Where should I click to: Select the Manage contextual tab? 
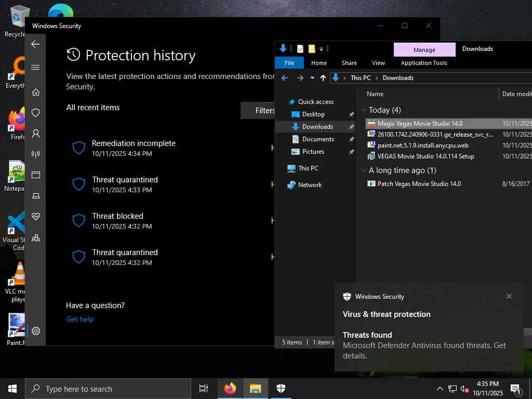tap(424, 49)
